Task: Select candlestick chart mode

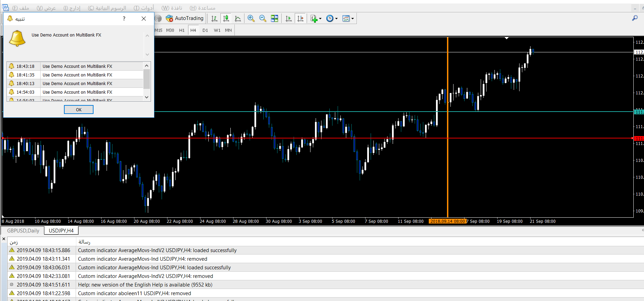Action: pyautogui.click(x=226, y=19)
